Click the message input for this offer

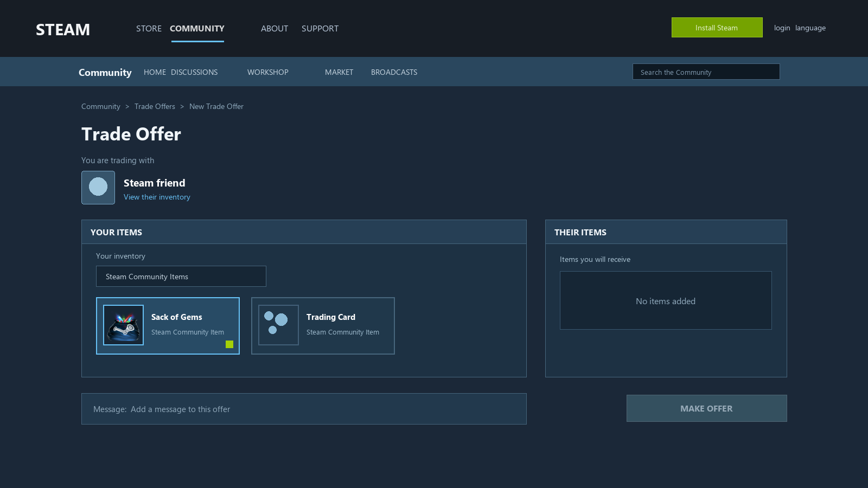tap(304, 409)
